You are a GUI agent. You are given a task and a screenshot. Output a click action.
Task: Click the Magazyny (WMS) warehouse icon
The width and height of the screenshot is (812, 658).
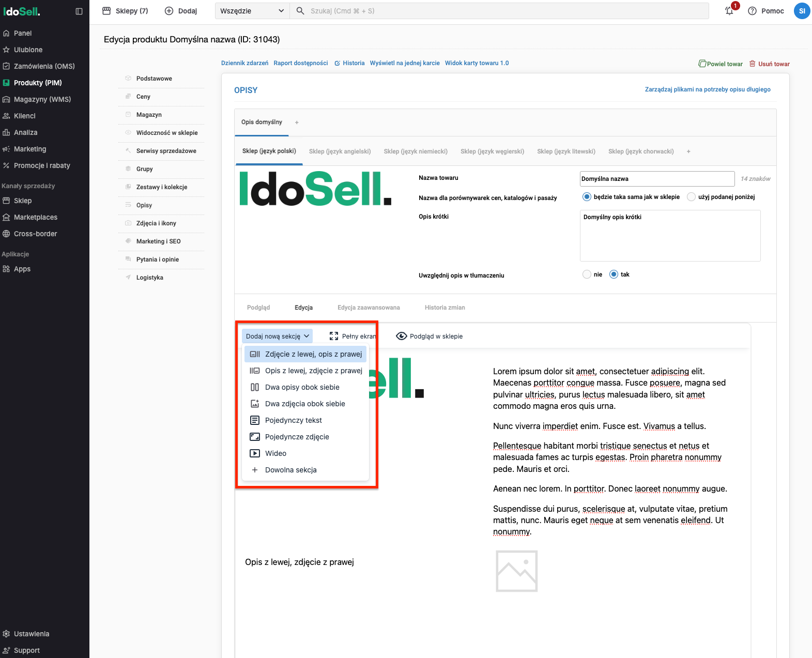click(6, 99)
